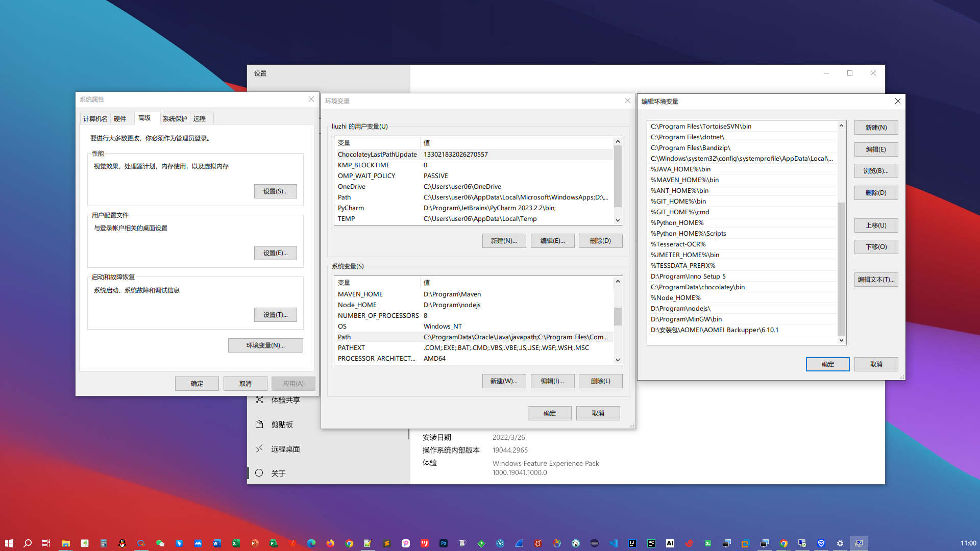
Task: Select MAVEN_HOME system variable row
Action: (x=474, y=294)
